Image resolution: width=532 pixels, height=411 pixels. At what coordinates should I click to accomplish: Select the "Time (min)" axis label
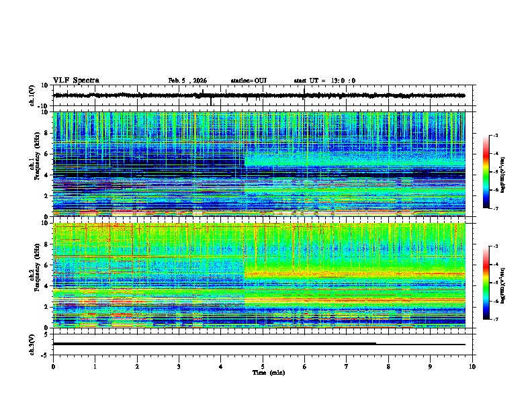click(269, 373)
